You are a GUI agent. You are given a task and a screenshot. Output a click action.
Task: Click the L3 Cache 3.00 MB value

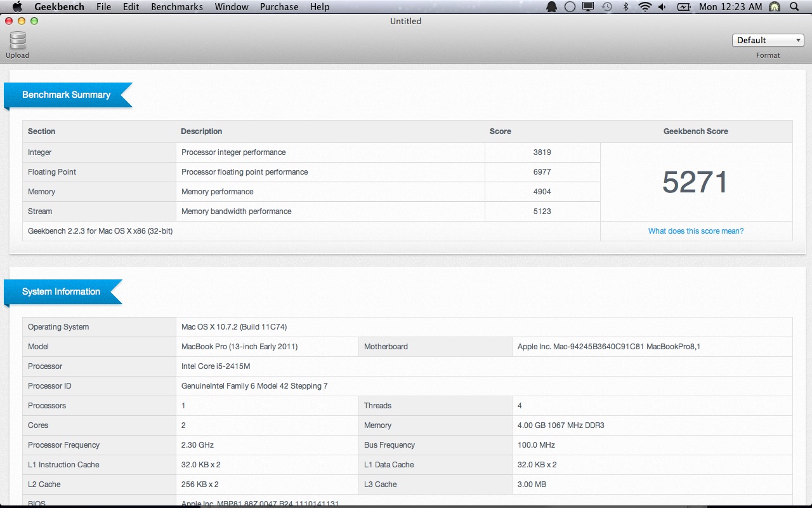coord(533,485)
